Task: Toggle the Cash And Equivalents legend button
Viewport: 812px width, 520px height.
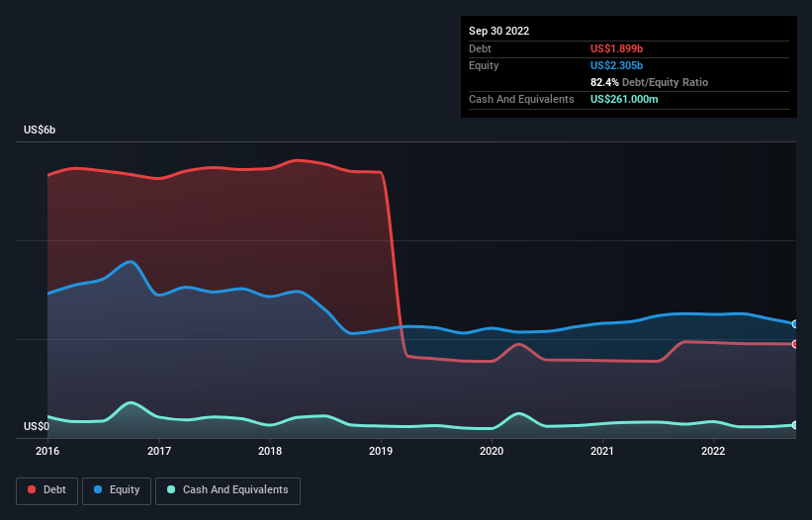Action: coord(227,490)
